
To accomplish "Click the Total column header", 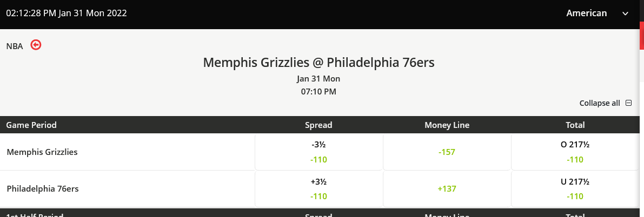I will coord(575,125).
